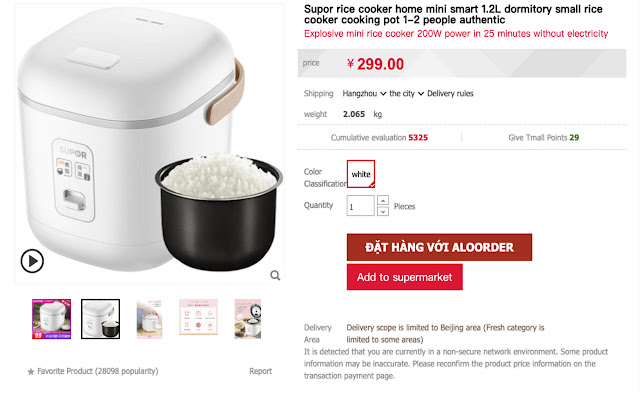Open the Delivery rules link
The height and width of the screenshot is (400, 640).
point(450,93)
